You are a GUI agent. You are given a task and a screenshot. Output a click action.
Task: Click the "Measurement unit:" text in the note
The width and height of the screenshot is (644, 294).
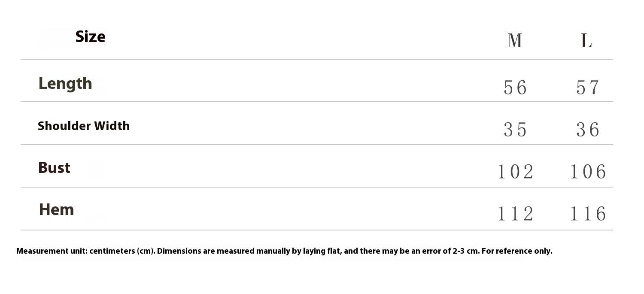pos(52,251)
